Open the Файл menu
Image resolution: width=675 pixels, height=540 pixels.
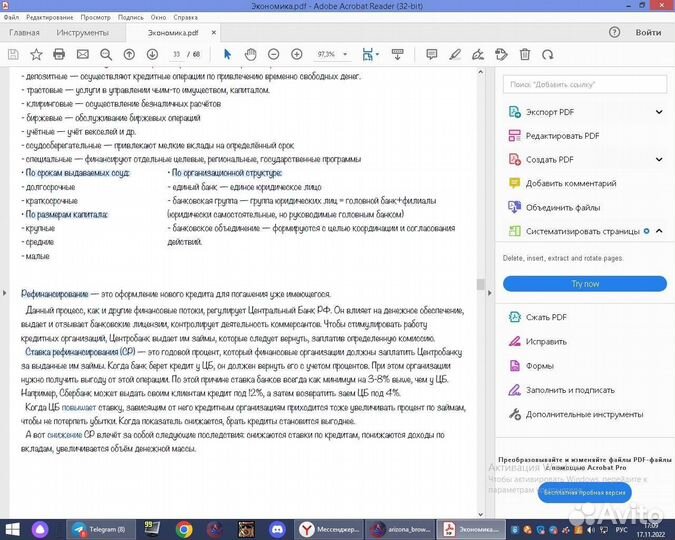coord(12,17)
